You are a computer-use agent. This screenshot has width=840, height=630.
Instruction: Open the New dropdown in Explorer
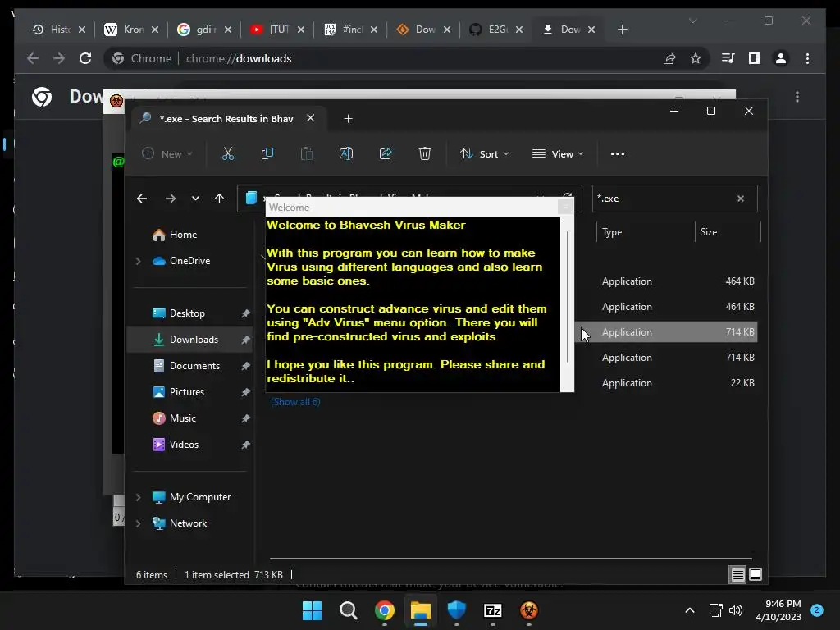[167, 153]
